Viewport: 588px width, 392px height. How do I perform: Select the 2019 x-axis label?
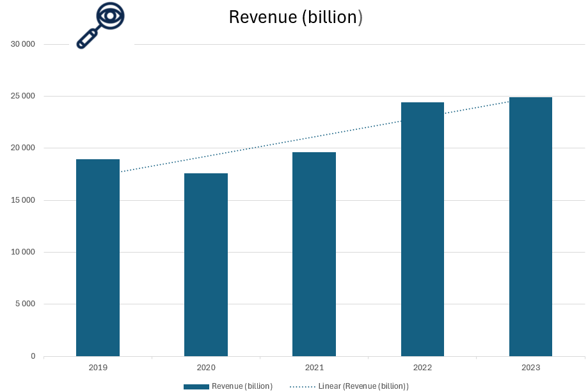pyautogui.click(x=98, y=368)
